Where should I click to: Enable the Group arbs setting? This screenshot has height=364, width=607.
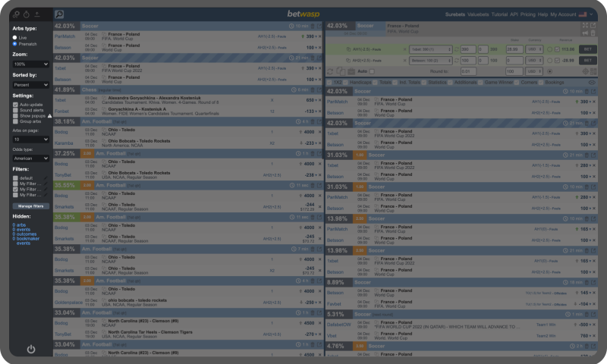(15, 121)
